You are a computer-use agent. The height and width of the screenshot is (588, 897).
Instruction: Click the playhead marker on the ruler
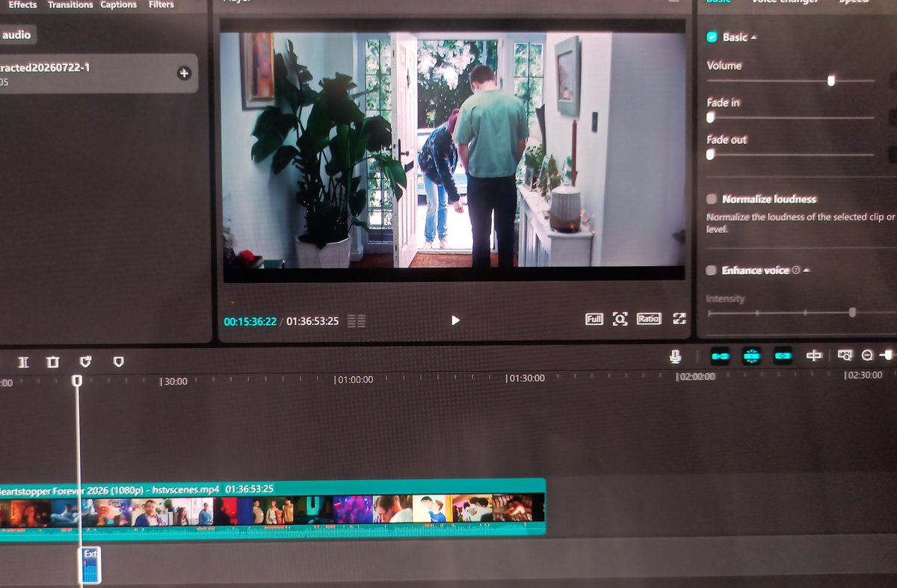point(77,381)
